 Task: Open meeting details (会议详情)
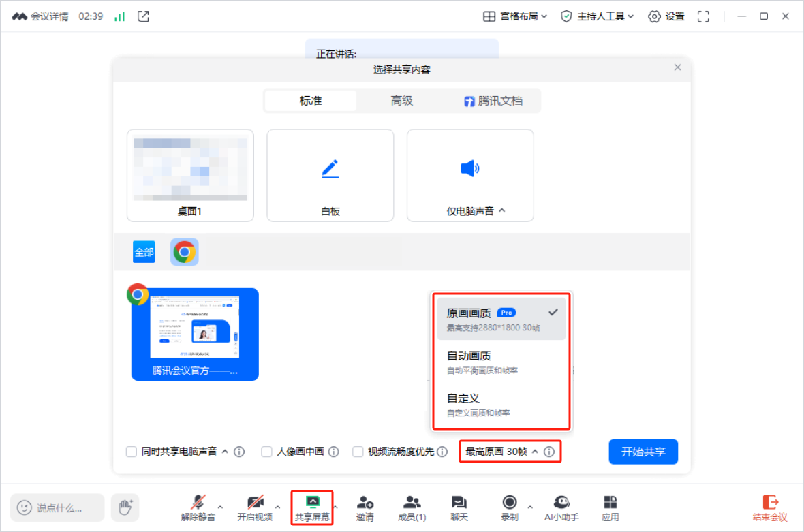pos(40,16)
